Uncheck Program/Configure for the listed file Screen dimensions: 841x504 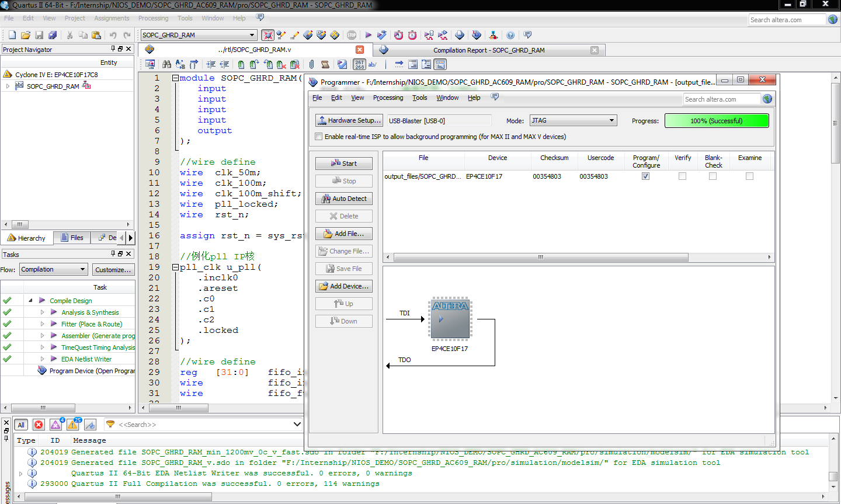[645, 176]
